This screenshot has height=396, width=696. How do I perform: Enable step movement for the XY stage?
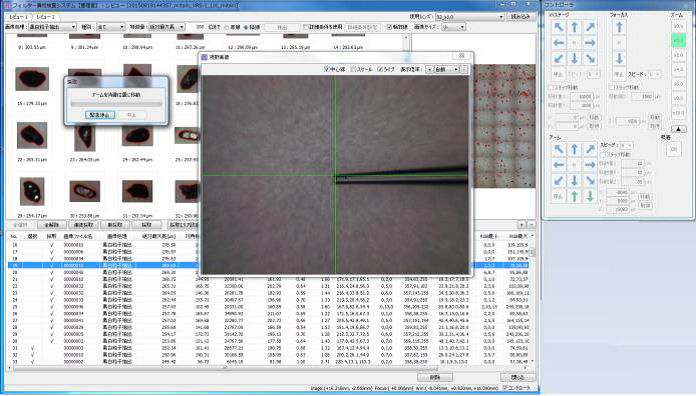[551, 87]
